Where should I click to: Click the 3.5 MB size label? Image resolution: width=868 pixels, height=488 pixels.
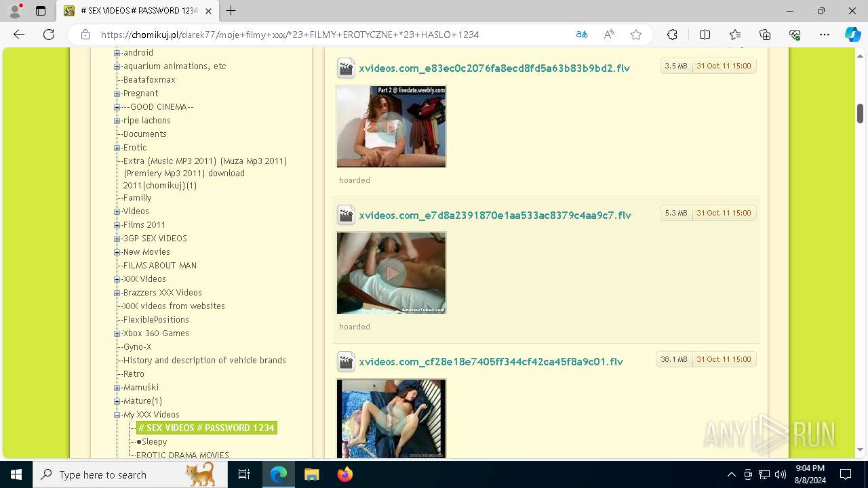676,66
